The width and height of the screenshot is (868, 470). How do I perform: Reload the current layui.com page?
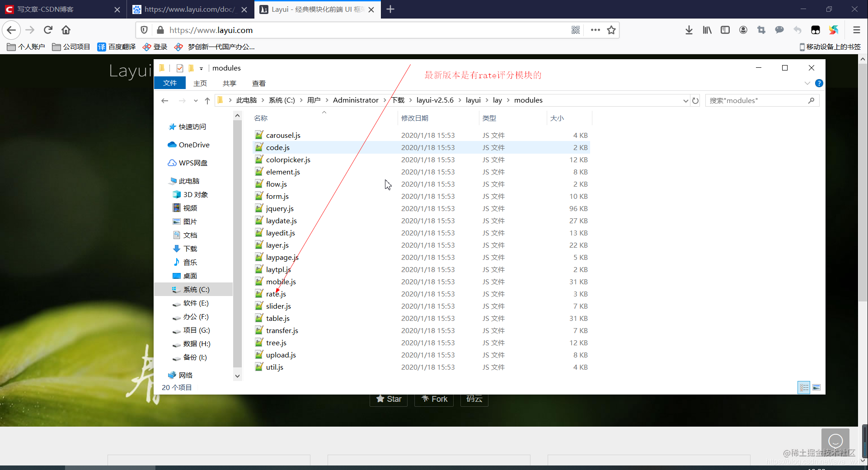(x=47, y=30)
